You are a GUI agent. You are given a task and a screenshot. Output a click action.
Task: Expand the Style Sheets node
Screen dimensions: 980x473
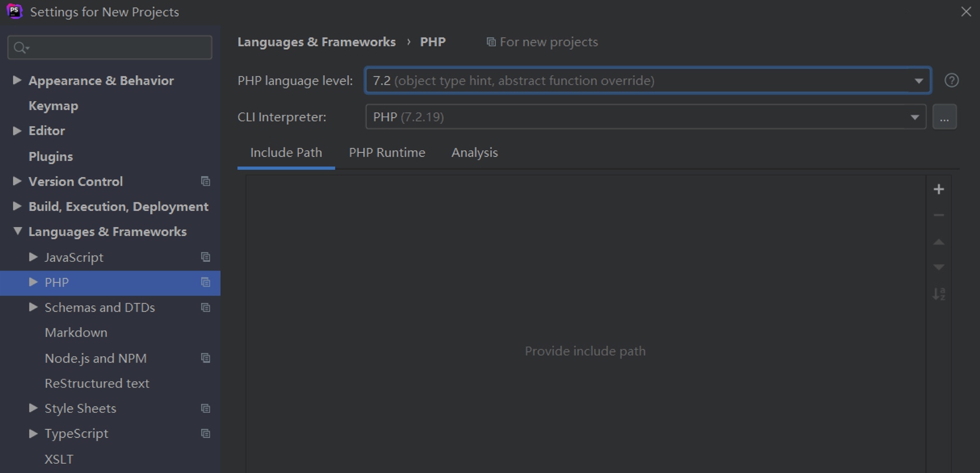34,408
